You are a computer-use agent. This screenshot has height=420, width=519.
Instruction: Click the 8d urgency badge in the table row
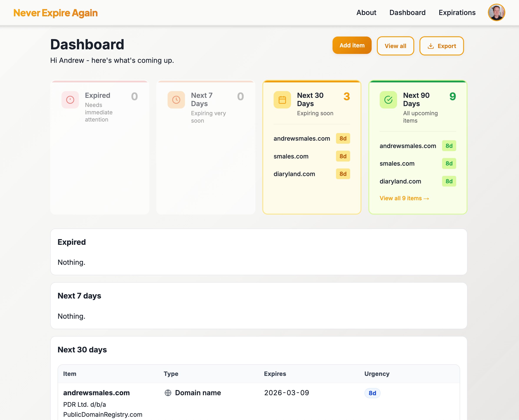pos(372,393)
